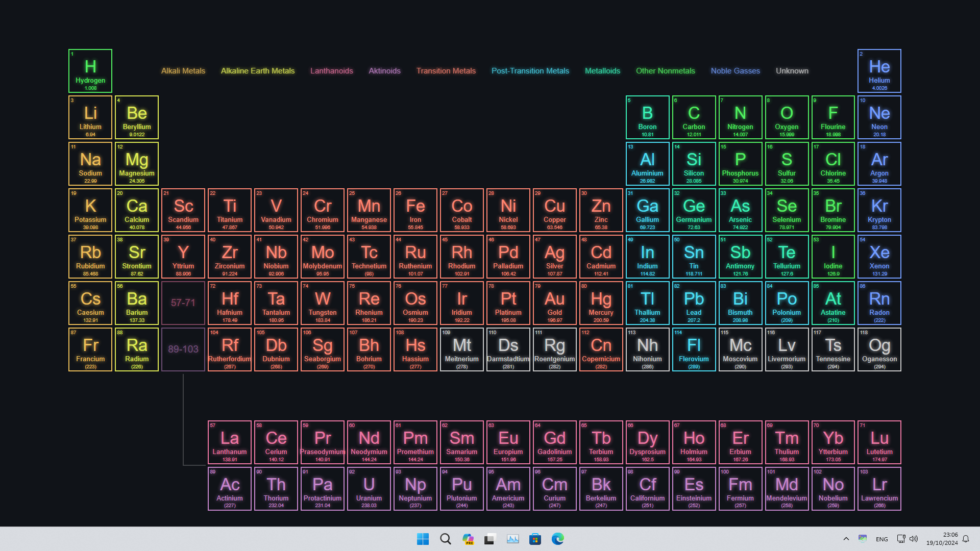This screenshot has width=980, height=551.
Task: Pick the Actinium tile
Action: (230, 489)
